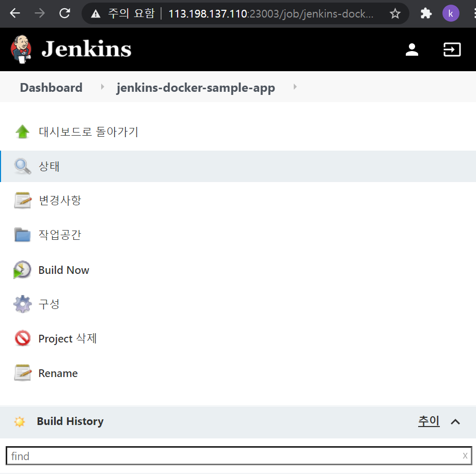Bookmark page with star icon
The height and width of the screenshot is (474, 476).
click(x=394, y=13)
